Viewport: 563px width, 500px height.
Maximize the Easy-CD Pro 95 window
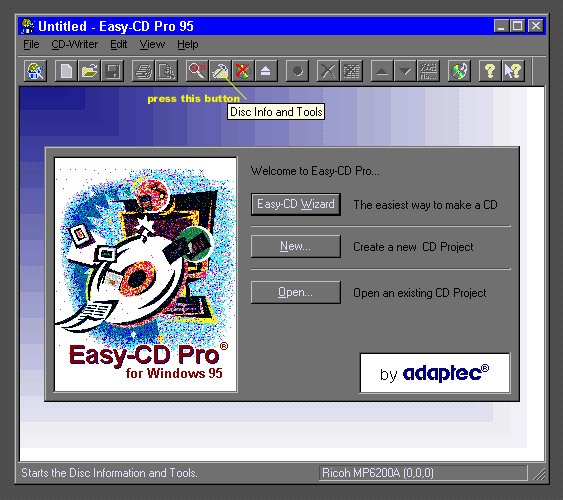[517, 26]
